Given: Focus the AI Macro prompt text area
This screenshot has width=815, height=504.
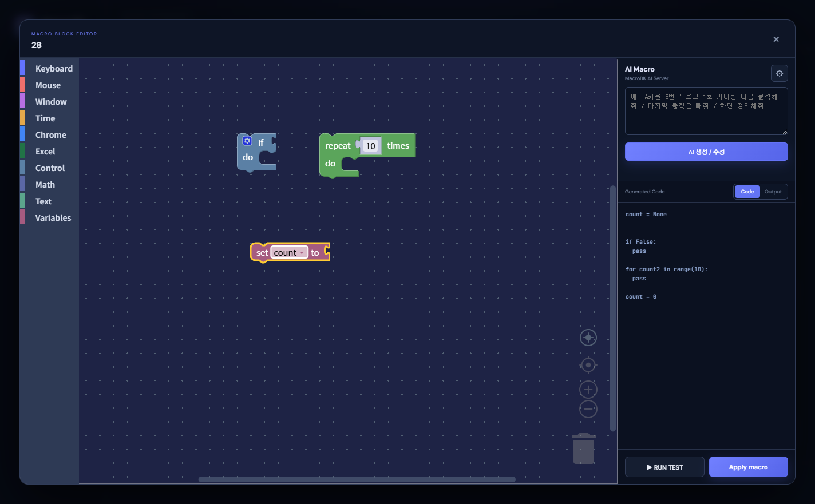Looking at the screenshot, I should pos(706,111).
